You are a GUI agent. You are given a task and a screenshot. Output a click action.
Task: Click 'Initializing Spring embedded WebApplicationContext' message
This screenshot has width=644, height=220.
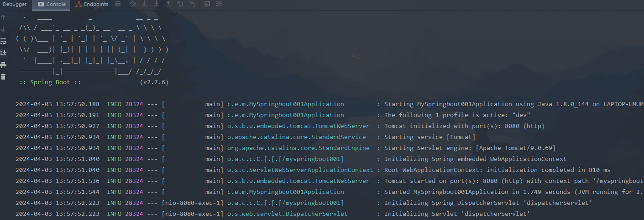[x=476, y=159]
